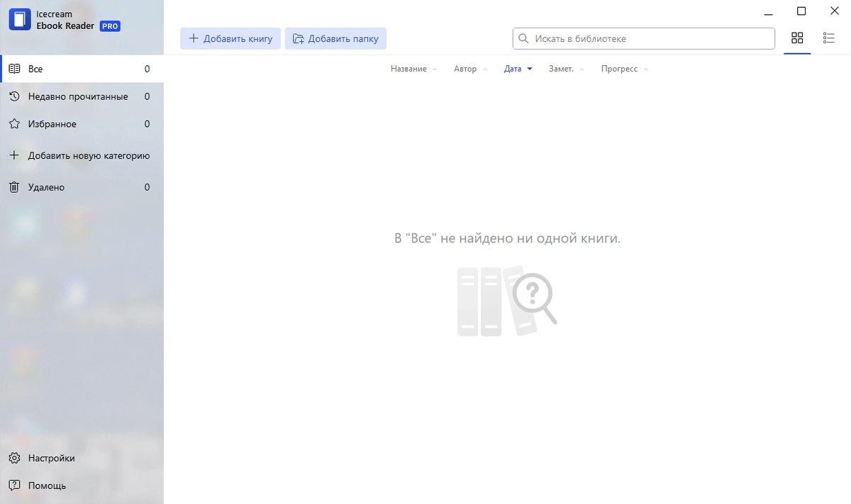Click the Icecream Ebook Reader logo icon
Viewport: 851px width, 504px height.
point(20,20)
